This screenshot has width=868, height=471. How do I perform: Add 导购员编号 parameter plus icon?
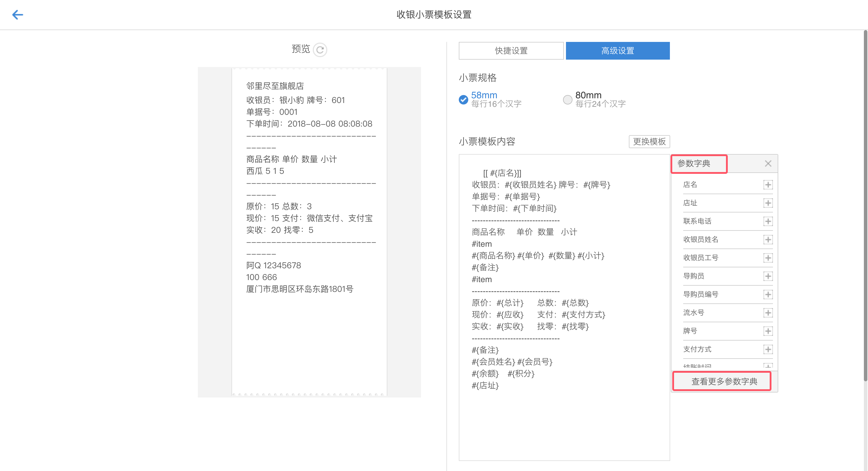tap(768, 294)
